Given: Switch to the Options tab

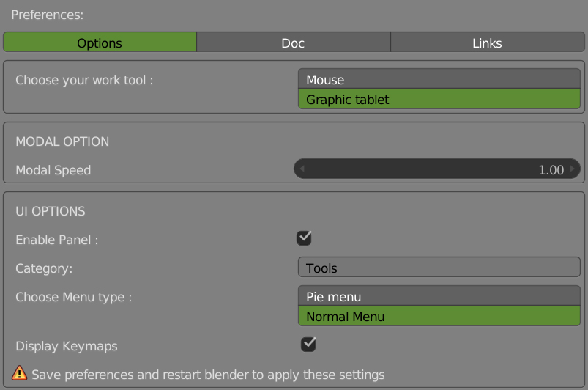Looking at the screenshot, I should 100,42.
